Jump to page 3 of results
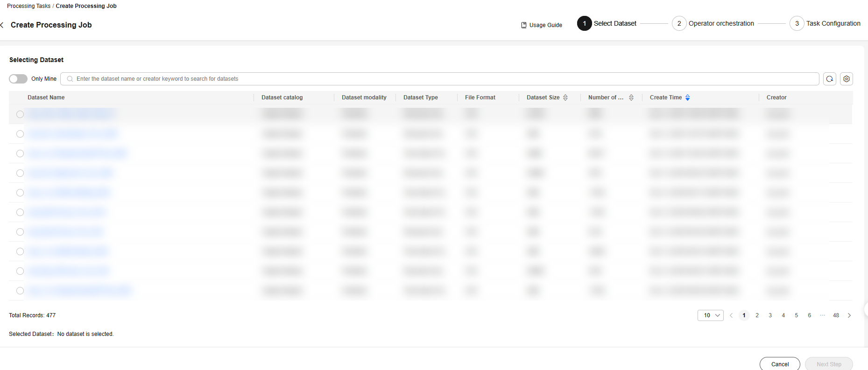 [770, 315]
